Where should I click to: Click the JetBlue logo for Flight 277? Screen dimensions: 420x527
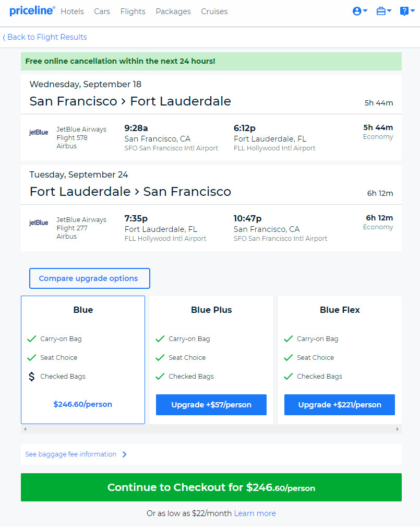tap(39, 223)
